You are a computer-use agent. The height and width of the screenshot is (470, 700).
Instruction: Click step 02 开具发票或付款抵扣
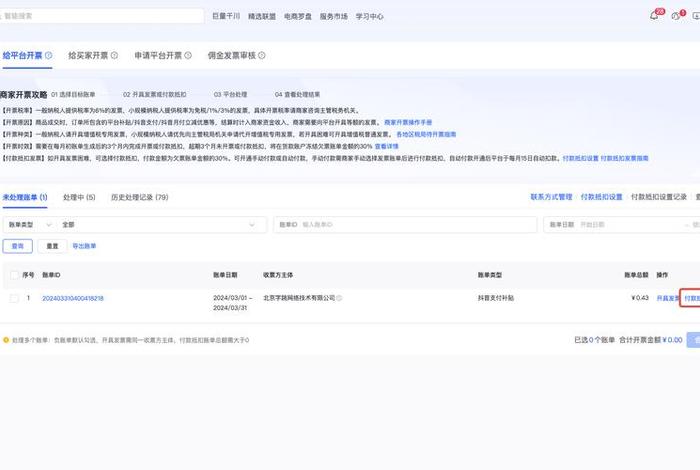[154, 95]
